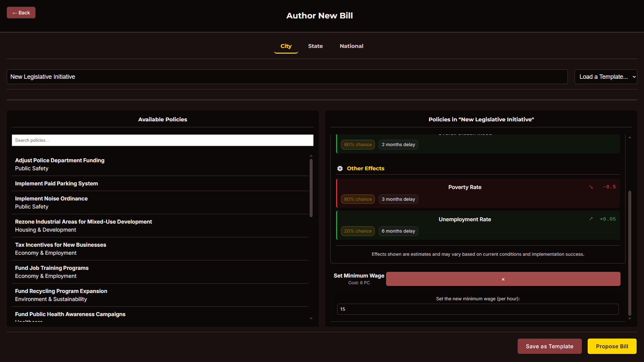Viewport: 644px width, 362px height.
Task: Click scroll-up arrow in bill policies panel
Action: (630, 137)
